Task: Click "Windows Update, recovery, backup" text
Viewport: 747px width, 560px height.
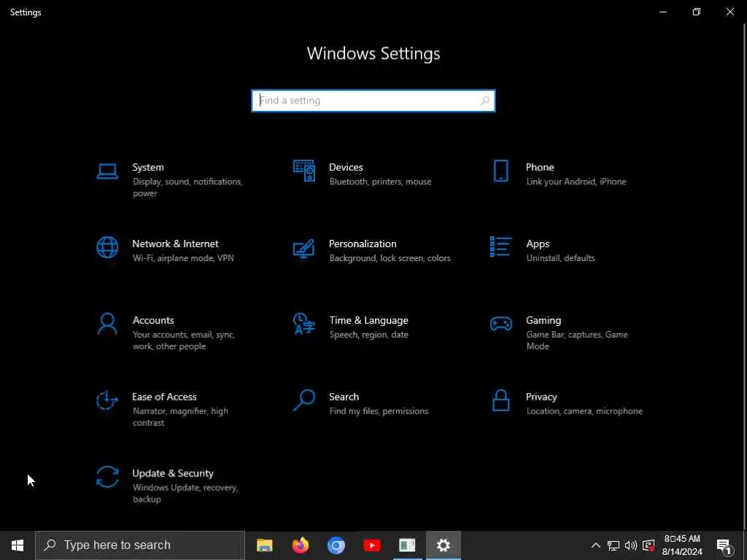Action: [x=185, y=494]
